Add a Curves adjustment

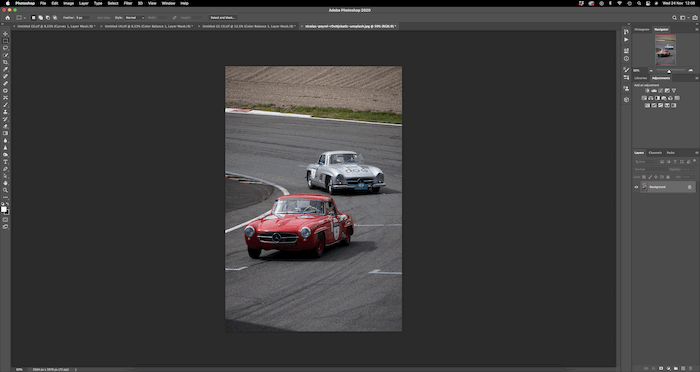point(661,91)
